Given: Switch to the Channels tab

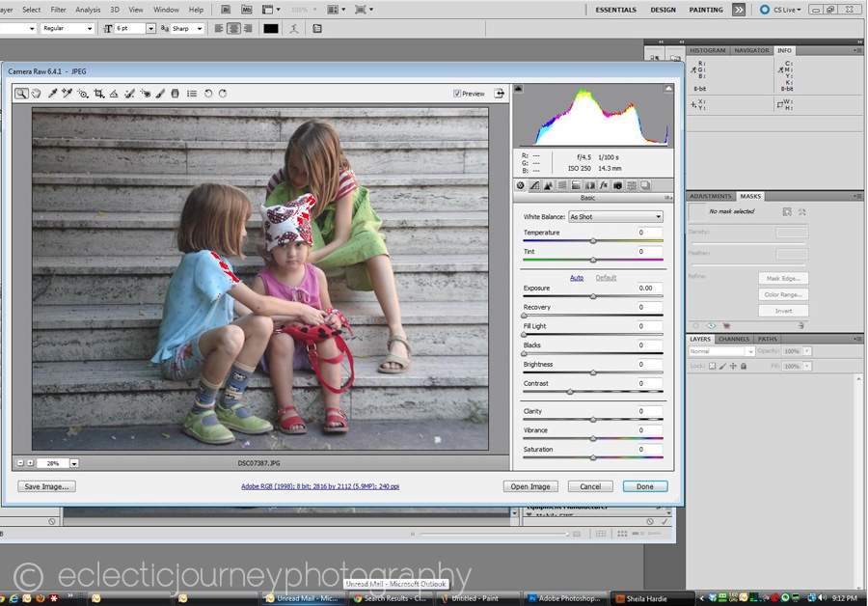Looking at the screenshot, I should [734, 339].
